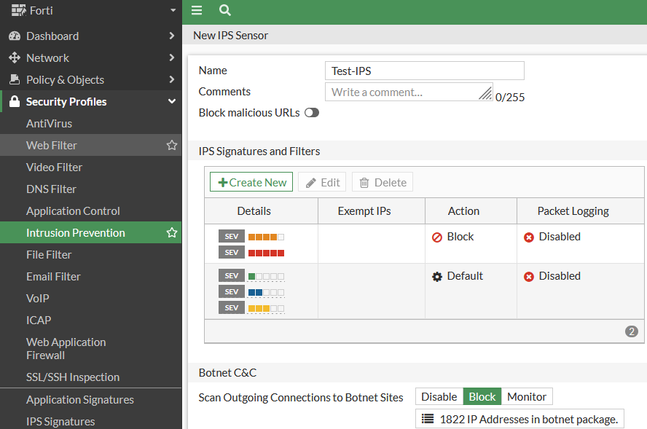Click the hamburger menu icon in top bar
This screenshot has height=429, width=647.
click(x=197, y=10)
